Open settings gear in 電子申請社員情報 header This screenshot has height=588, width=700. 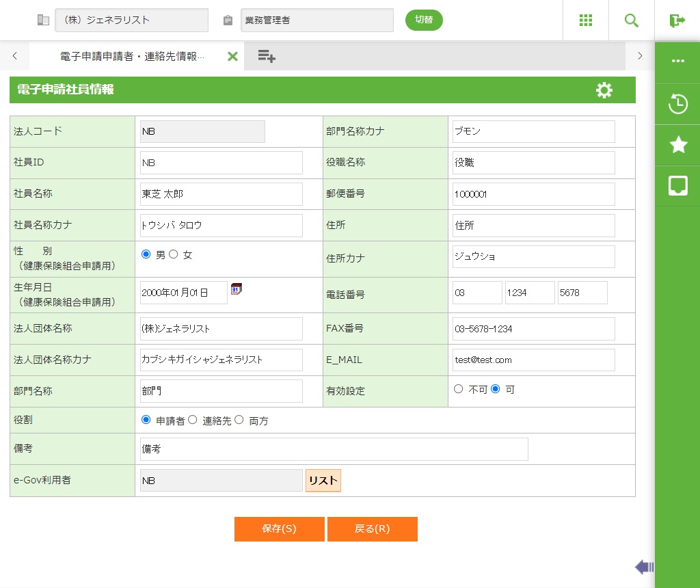tap(604, 90)
